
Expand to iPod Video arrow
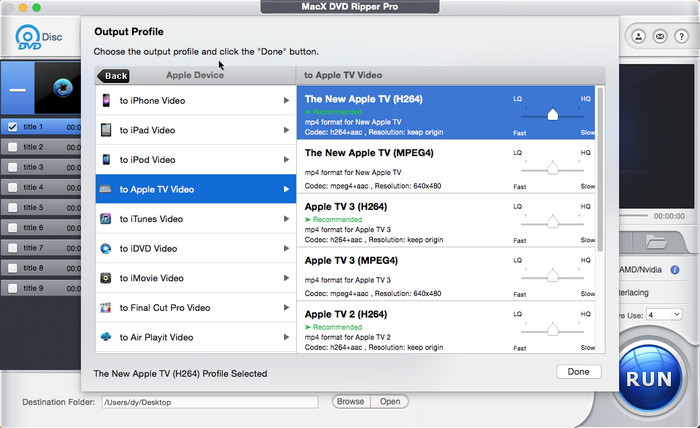[286, 159]
